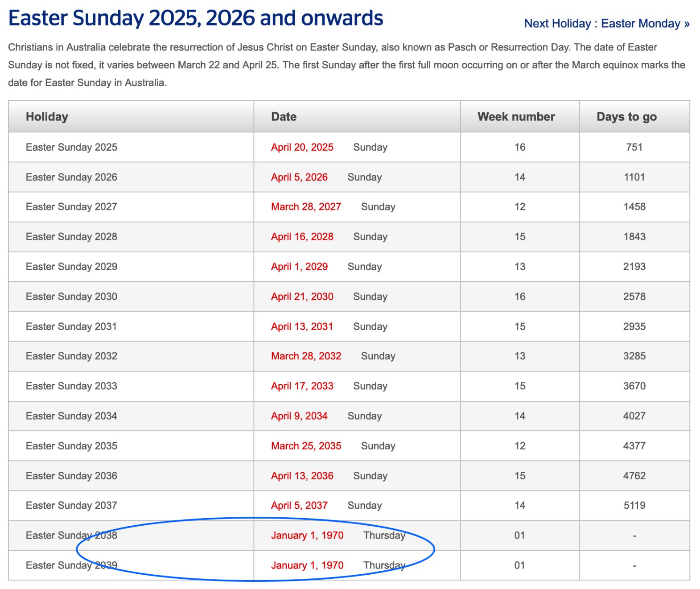
Task: Click the 1101 days to go value
Action: (x=634, y=177)
